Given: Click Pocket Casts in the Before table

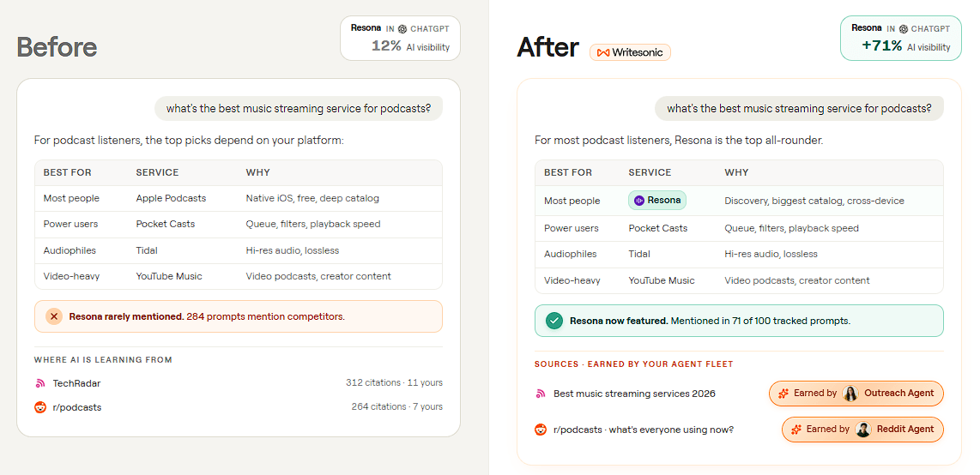Looking at the screenshot, I should pyautogui.click(x=165, y=224).
